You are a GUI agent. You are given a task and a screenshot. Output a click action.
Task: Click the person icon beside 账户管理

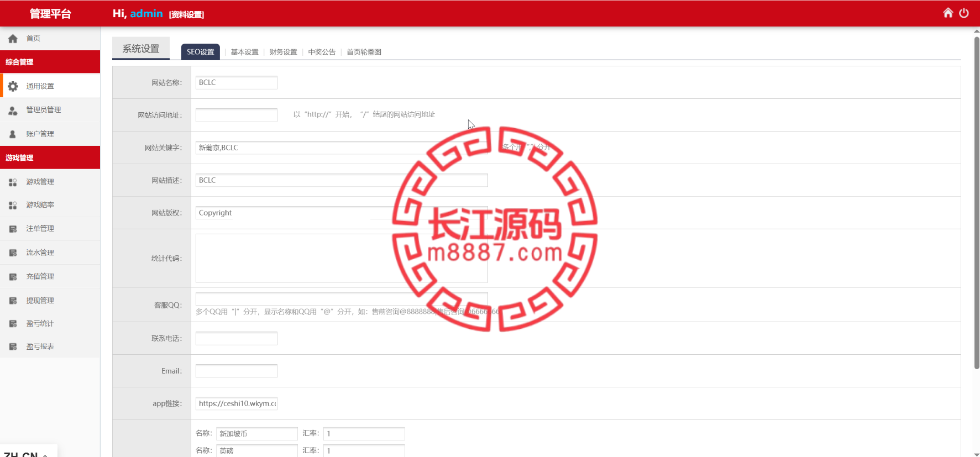coord(13,134)
